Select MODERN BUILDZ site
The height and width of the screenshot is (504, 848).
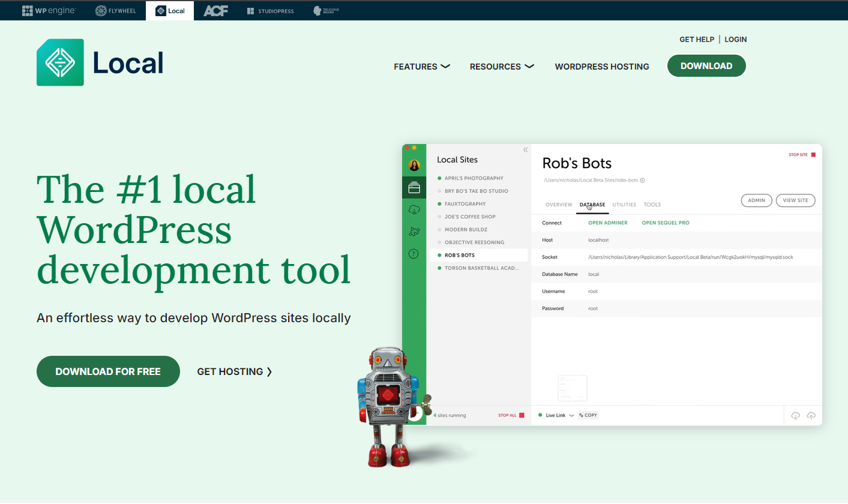click(x=462, y=230)
